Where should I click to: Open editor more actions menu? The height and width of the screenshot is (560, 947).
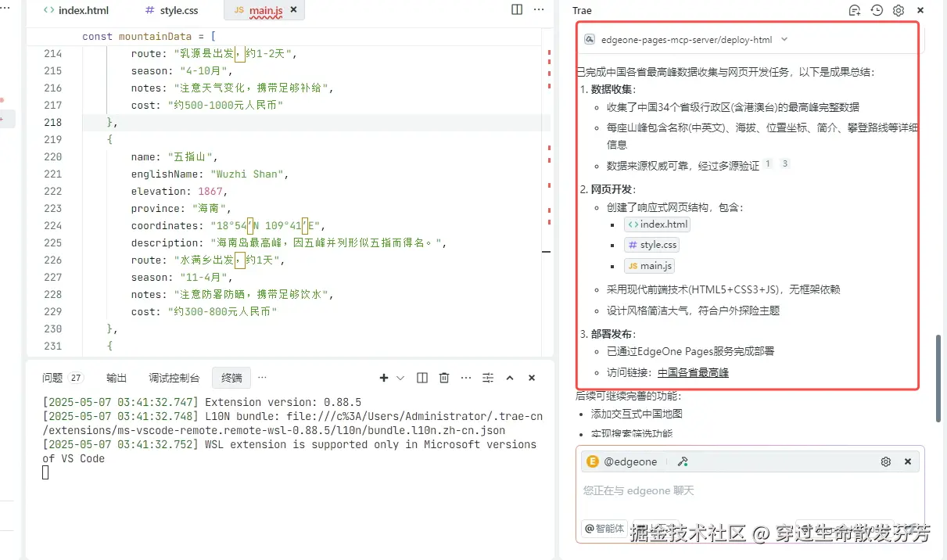(539, 9)
